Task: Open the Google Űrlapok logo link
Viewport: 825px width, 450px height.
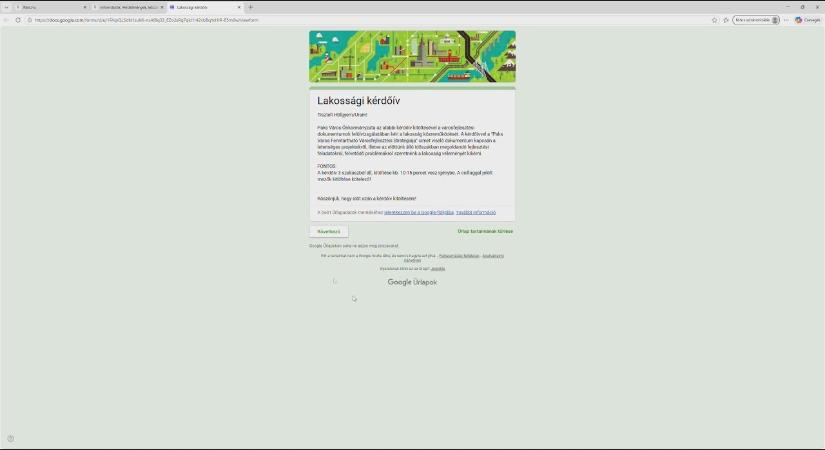Action: click(x=412, y=282)
